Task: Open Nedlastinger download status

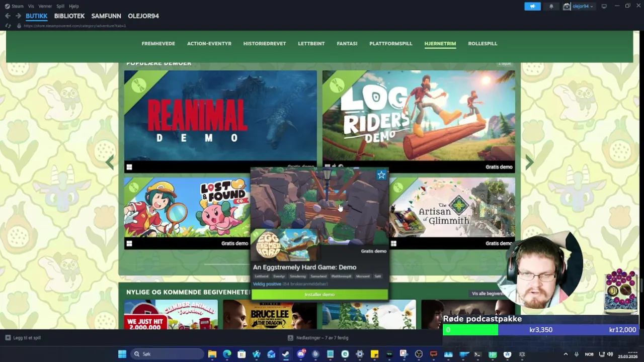Action: point(318,338)
